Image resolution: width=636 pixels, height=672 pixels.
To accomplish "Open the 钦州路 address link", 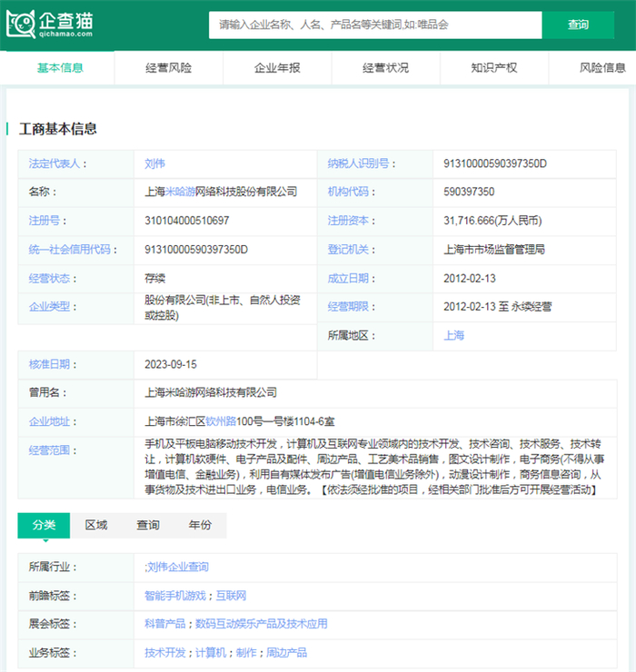I will pyautogui.click(x=221, y=421).
